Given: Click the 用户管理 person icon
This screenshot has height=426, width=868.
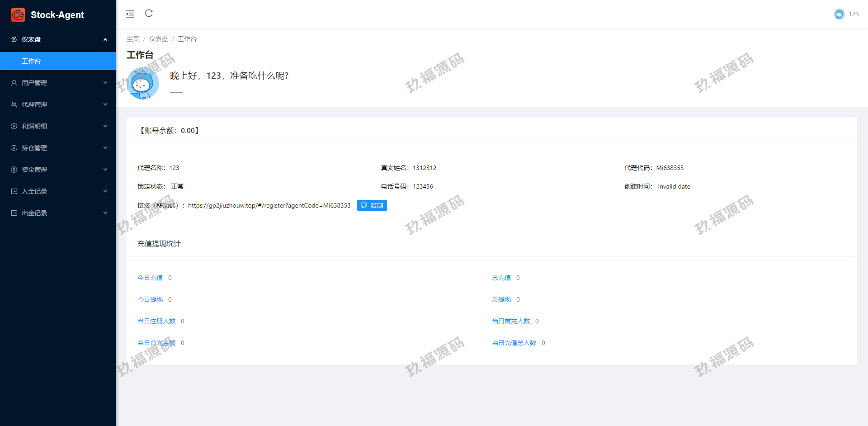Looking at the screenshot, I should [x=14, y=83].
